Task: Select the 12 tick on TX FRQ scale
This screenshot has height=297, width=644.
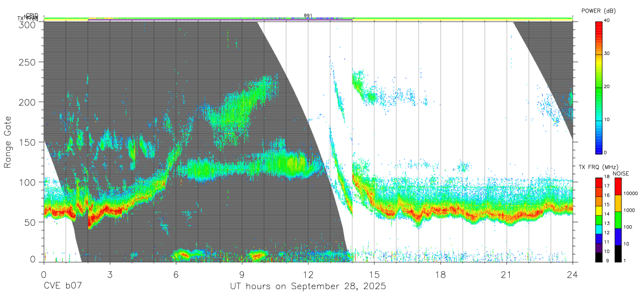Action: (607, 234)
